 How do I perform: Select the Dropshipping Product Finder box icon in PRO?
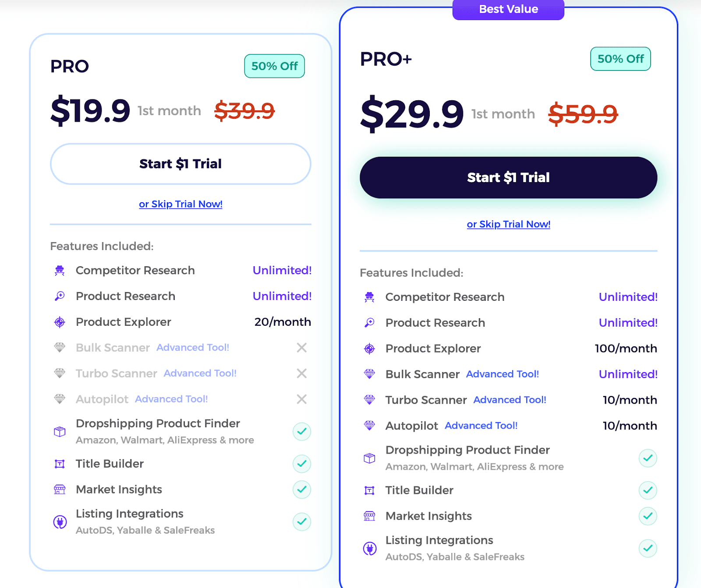tap(60, 431)
